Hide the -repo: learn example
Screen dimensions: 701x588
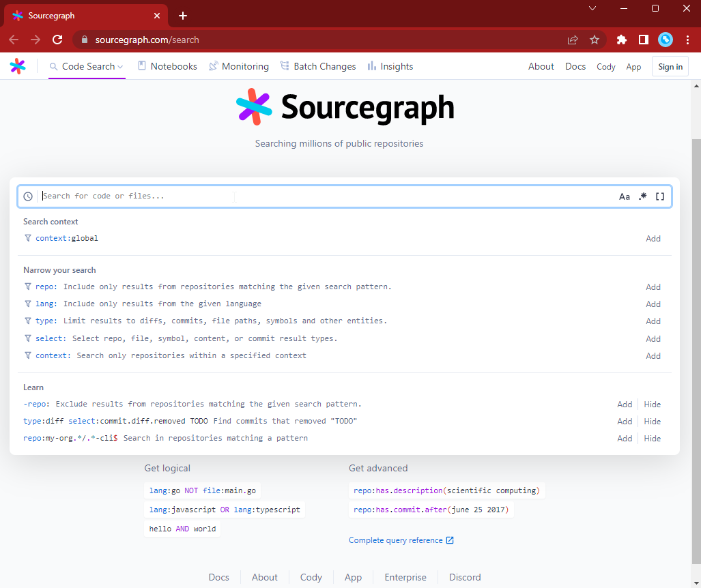pyautogui.click(x=653, y=405)
